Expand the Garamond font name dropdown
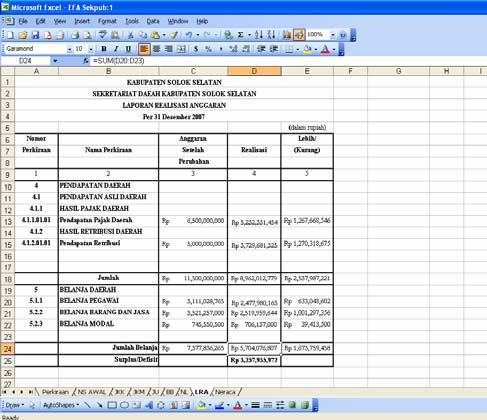This screenshot has width=487, height=420. click(69, 49)
